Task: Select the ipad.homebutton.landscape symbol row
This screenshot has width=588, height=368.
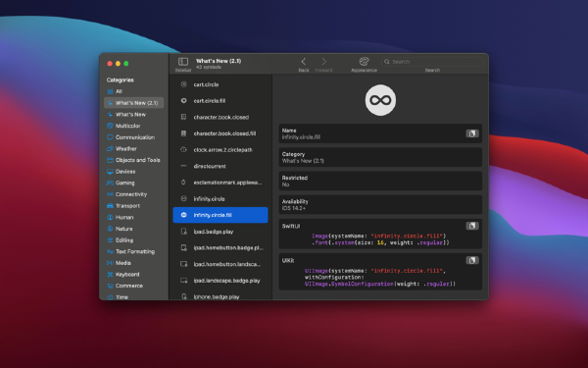Action: [x=220, y=264]
